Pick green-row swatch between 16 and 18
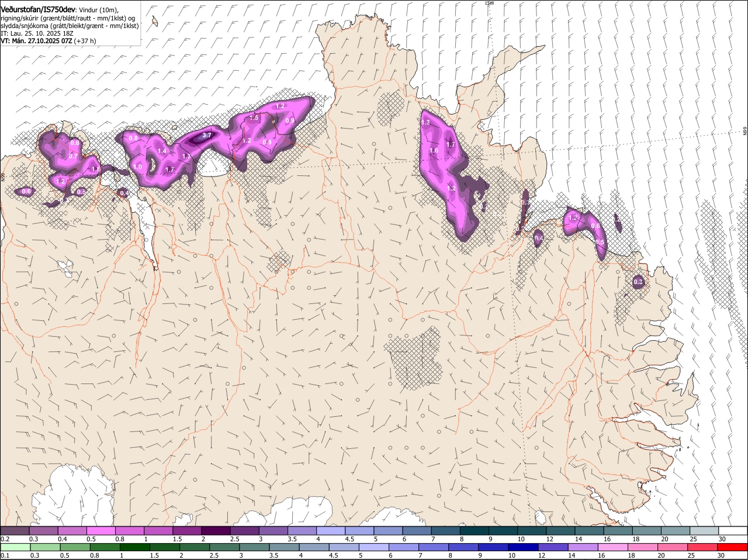This screenshot has width=748, height=560. pos(614,547)
